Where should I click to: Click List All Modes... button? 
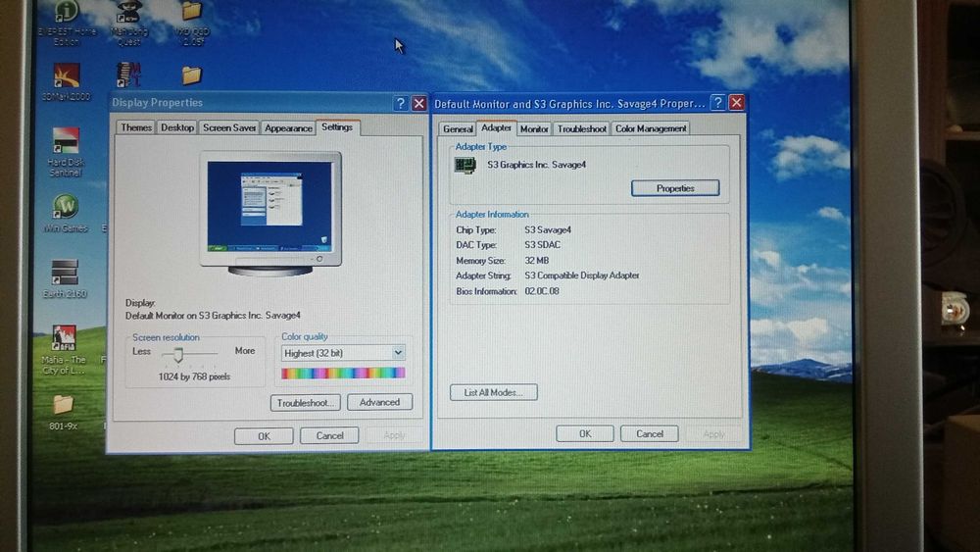[x=494, y=392]
